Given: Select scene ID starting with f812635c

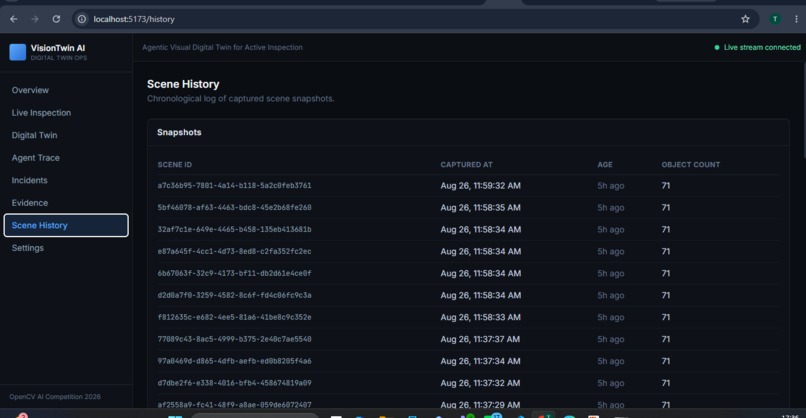Looking at the screenshot, I should click(x=234, y=317).
